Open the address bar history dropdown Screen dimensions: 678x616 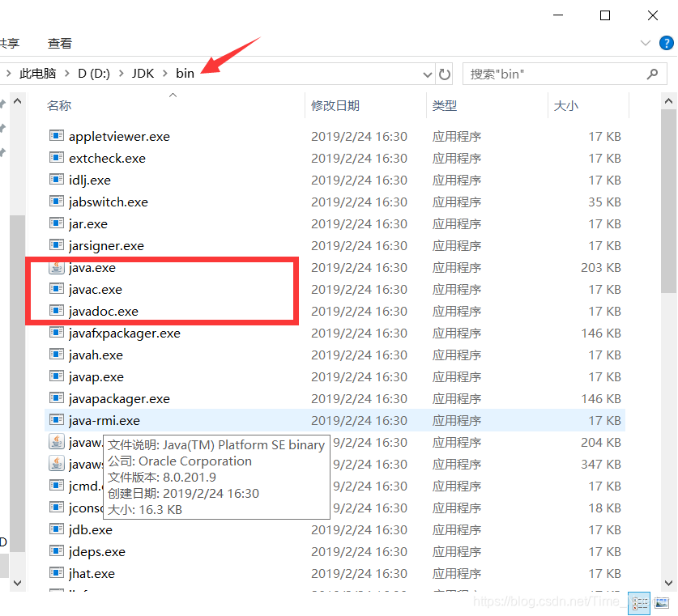427,74
